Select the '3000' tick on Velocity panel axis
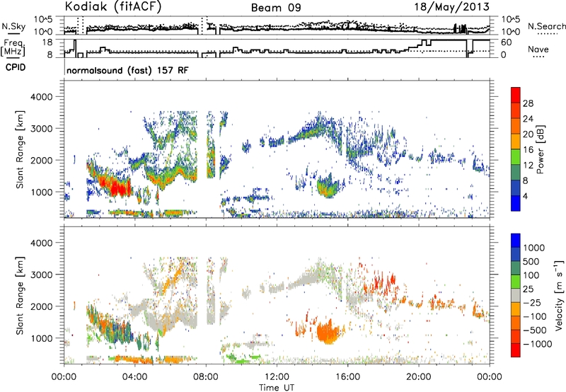The width and height of the screenshot is (566, 392). (x=41, y=275)
